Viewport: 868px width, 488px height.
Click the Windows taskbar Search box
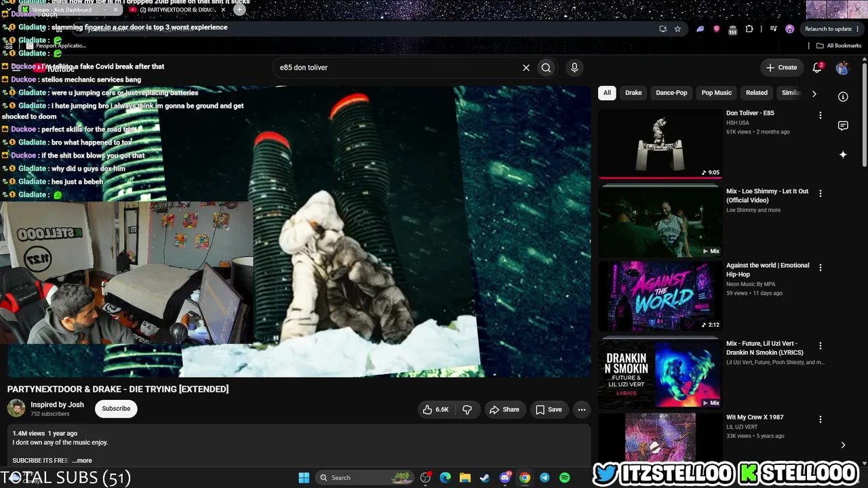[366, 478]
